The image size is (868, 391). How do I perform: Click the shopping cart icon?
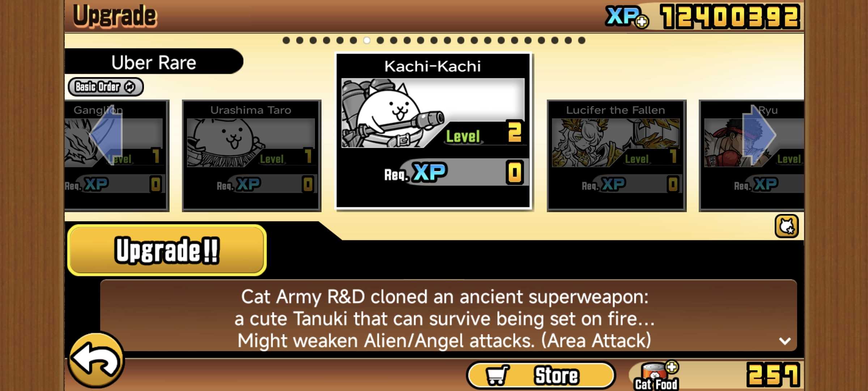(497, 375)
